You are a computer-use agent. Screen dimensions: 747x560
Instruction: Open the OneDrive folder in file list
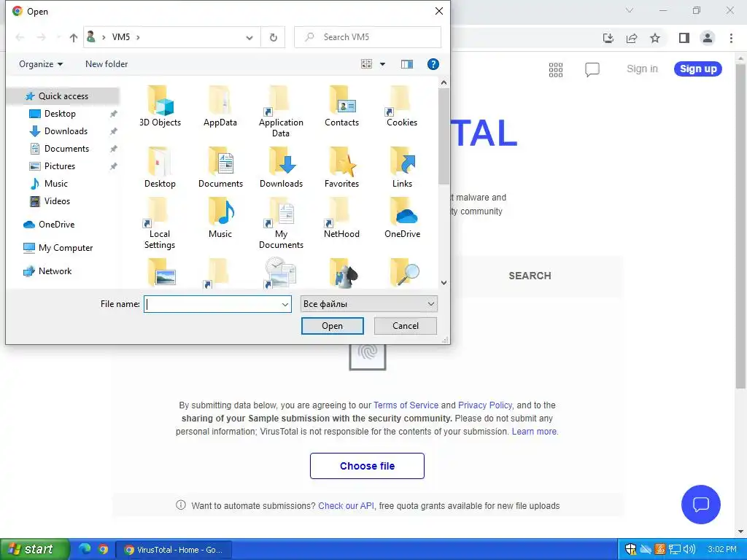pos(402,217)
